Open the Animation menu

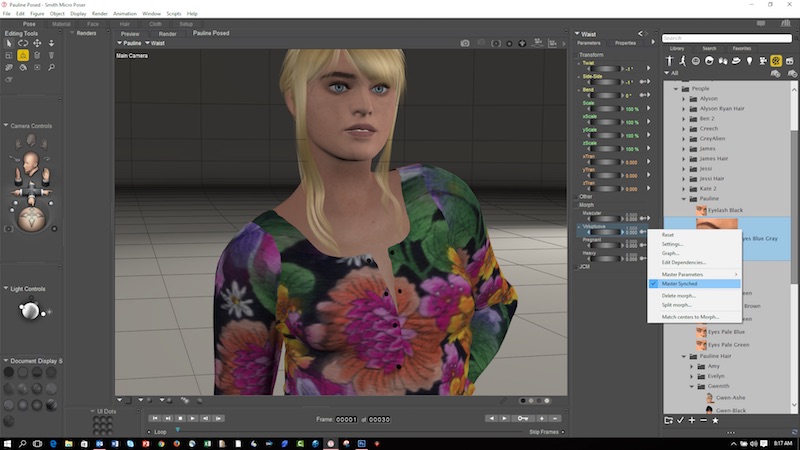(124, 14)
